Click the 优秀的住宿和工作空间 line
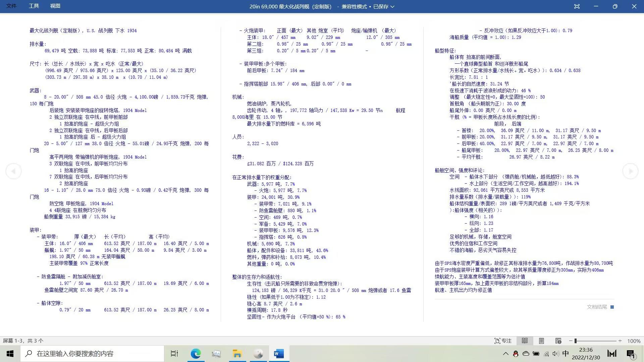 pos(474,243)
